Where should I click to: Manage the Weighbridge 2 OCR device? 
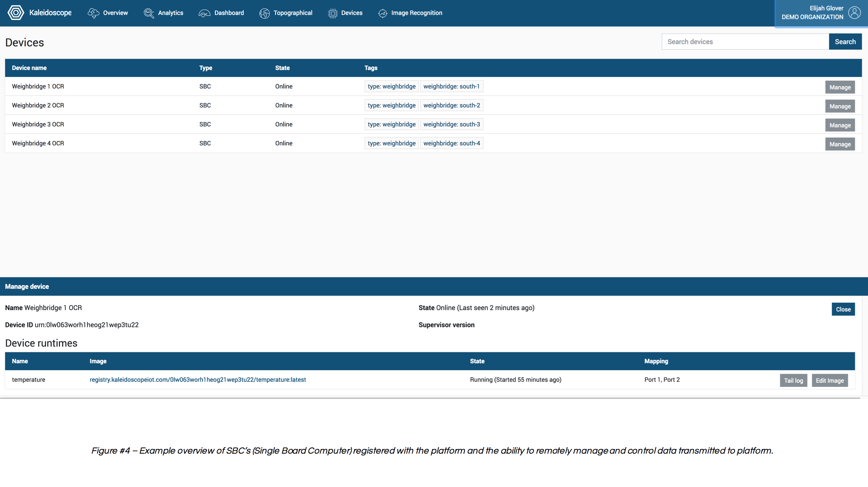pos(840,106)
